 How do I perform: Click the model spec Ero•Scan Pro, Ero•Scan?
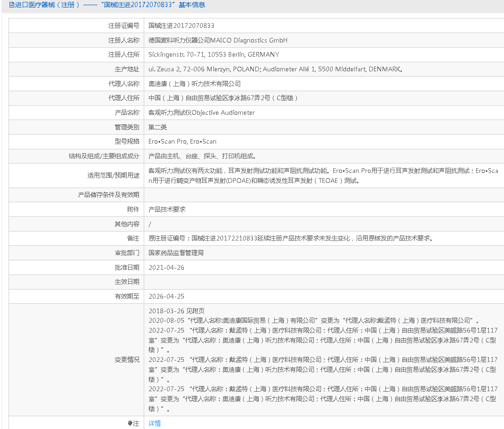pyautogui.click(x=182, y=141)
